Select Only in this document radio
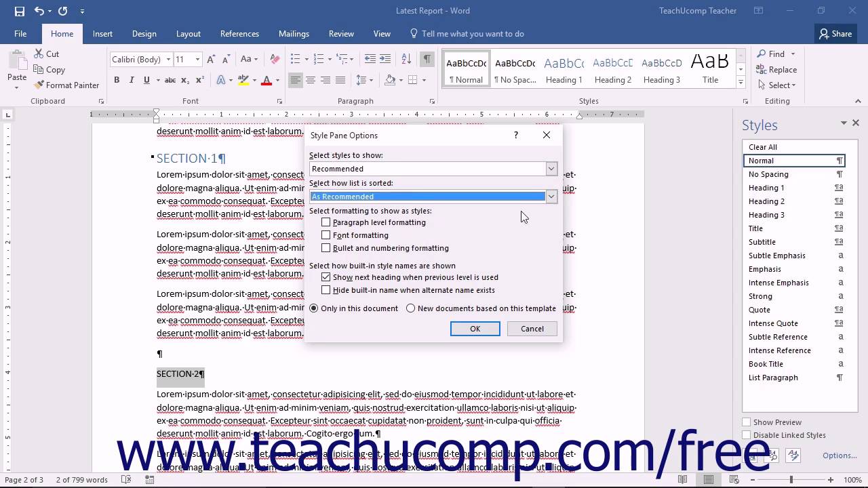Image resolution: width=868 pixels, height=488 pixels. coord(313,308)
